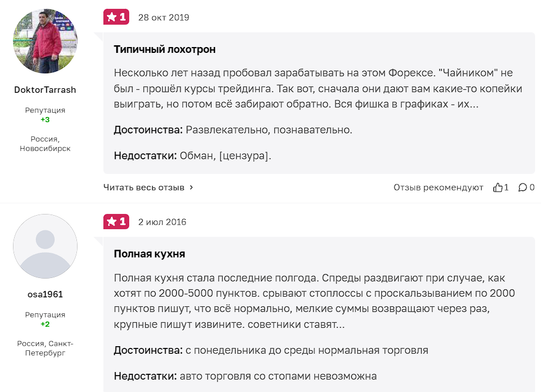Click the thumbs-up icon on DoktorTarrash's review
Image resolution: width=541 pixels, height=392 pixels.
(498, 187)
